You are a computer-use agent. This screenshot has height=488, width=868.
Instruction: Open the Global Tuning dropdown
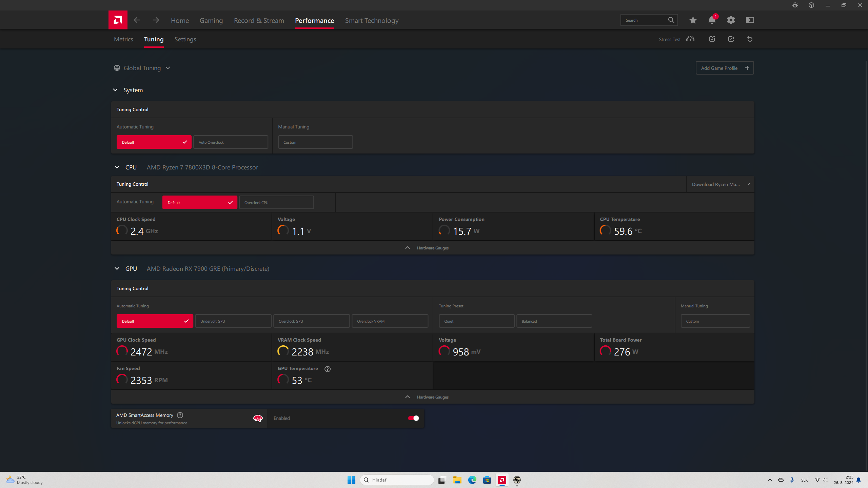(x=142, y=68)
